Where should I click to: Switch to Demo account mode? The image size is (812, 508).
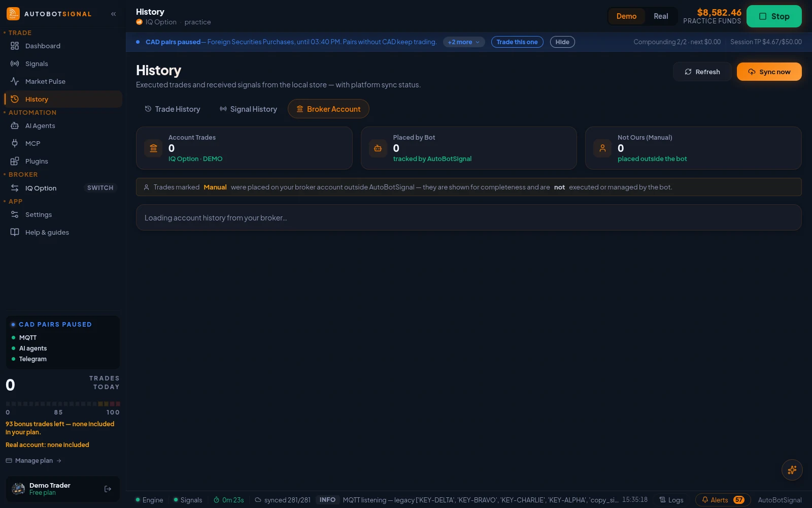click(626, 16)
